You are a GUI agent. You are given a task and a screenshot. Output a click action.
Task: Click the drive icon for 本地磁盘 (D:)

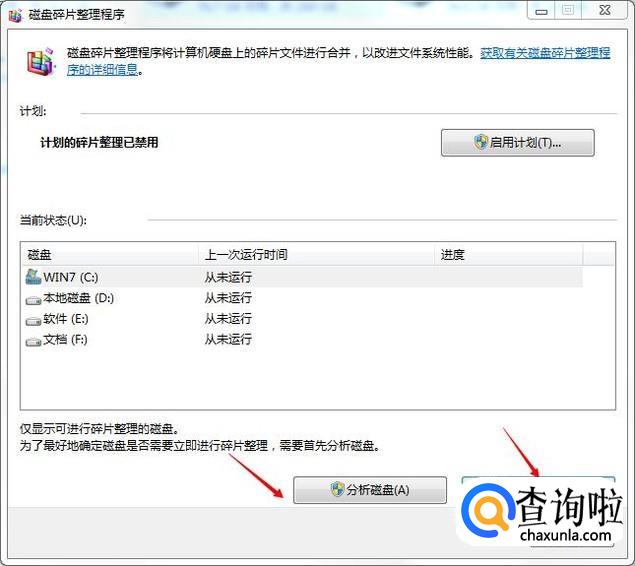[33, 300]
